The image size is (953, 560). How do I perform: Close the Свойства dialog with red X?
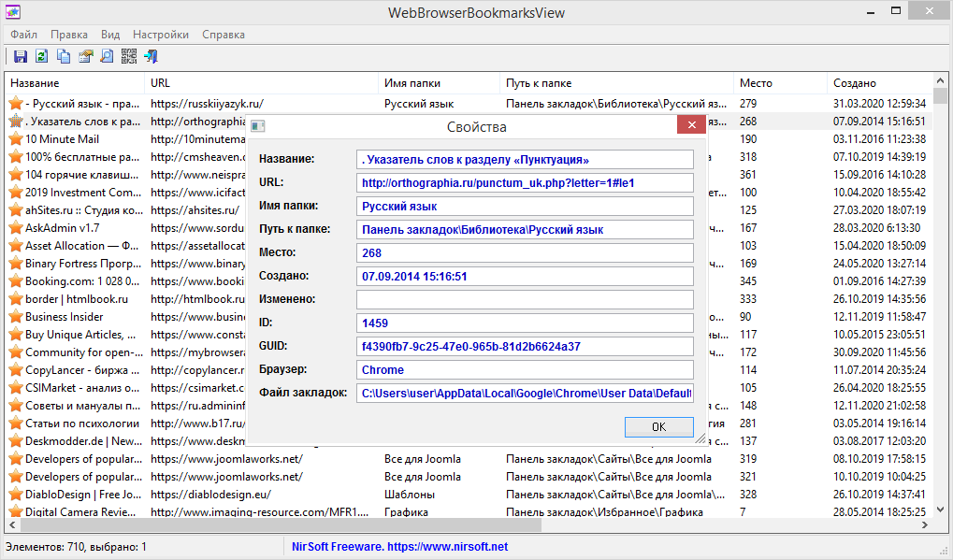[691, 125]
